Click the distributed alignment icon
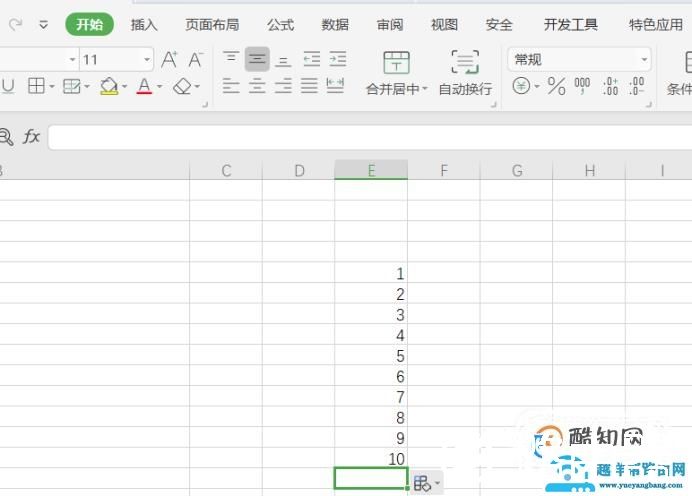The width and height of the screenshot is (692, 496). pos(335,86)
